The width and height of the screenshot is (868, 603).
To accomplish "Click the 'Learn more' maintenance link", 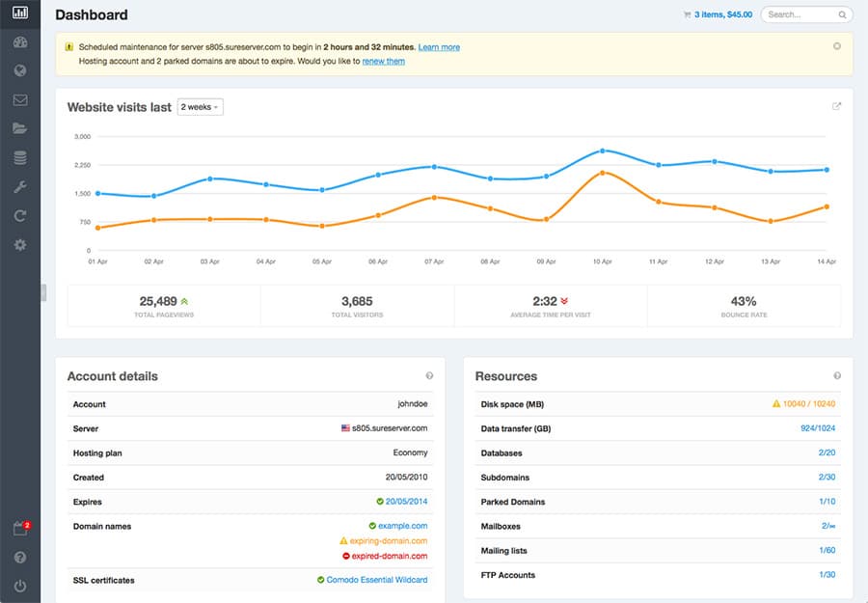I will [439, 47].
